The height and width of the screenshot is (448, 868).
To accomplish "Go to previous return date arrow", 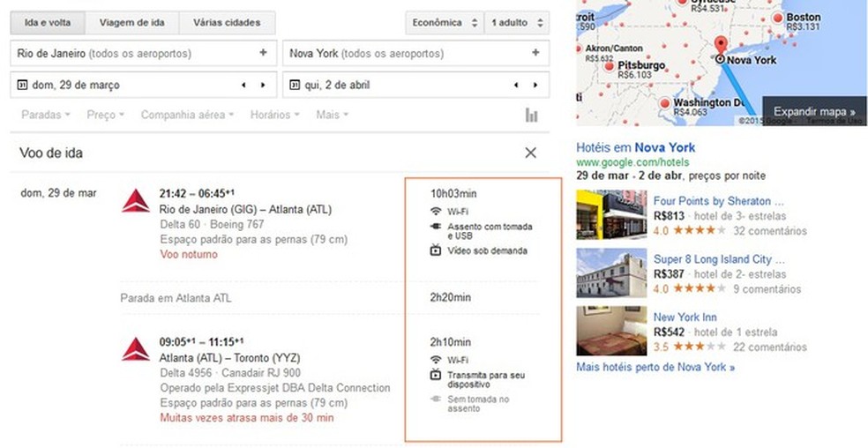I will 515,86.
